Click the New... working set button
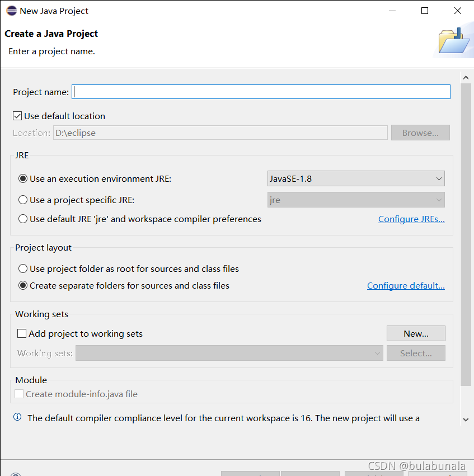Viewport: 474px width, 476px height. (x=416, y=333)
